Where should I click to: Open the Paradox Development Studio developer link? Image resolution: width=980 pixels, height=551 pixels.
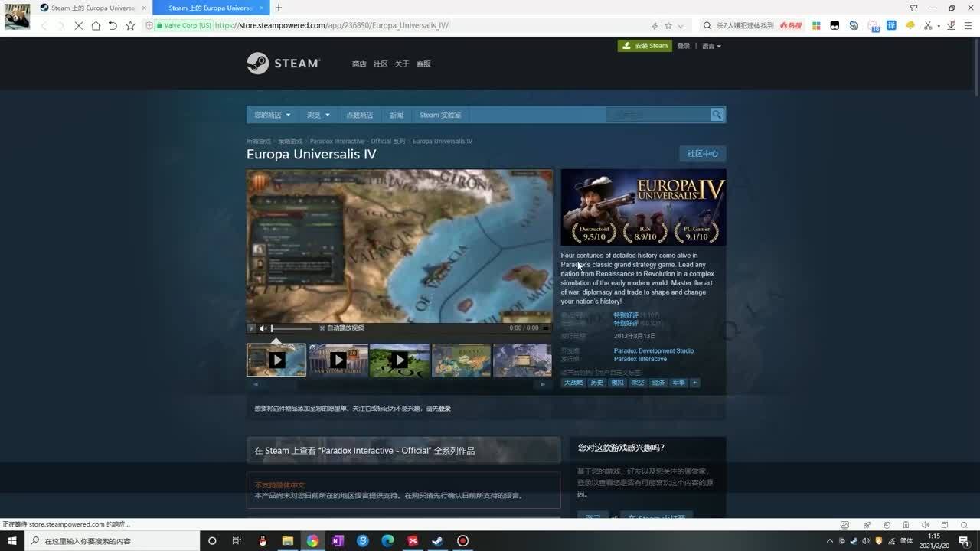(x=653, y=350)
